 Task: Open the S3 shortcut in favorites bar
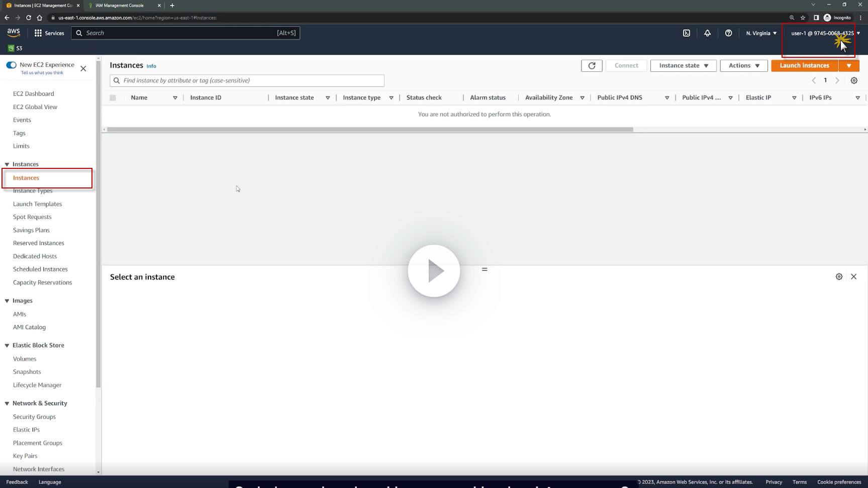15,48
